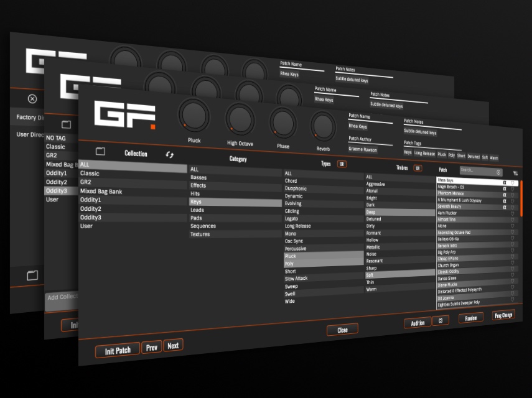Clear the search box via its circled X icon
Image resolution: width=532 pixels, height=398 pixels.
click(498, 173)
